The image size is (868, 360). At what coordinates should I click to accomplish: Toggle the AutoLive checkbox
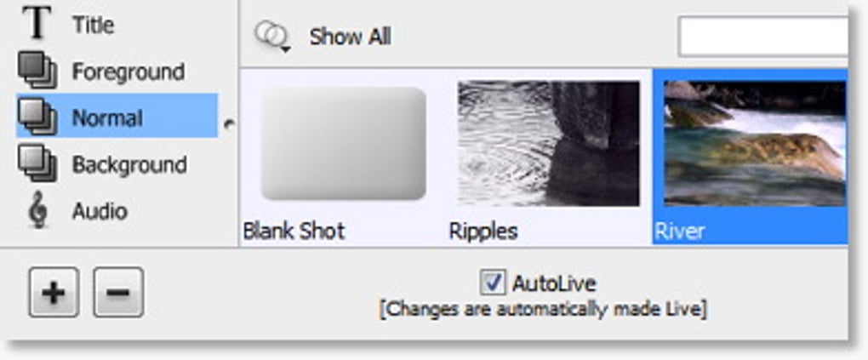tap(493, 283)
